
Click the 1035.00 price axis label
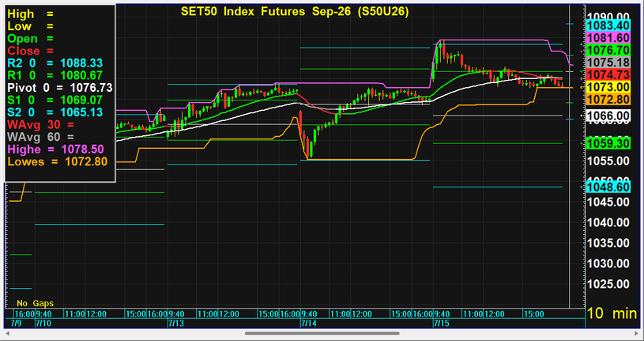point(608,243)
